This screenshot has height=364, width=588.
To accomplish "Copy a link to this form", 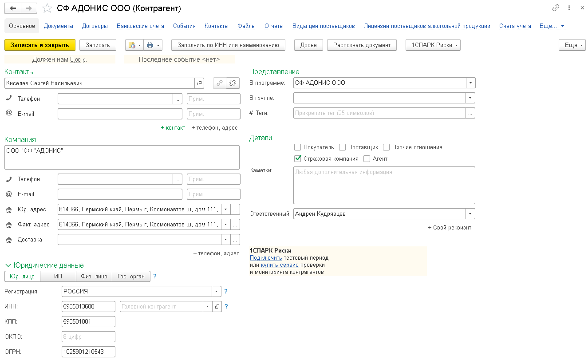I will click(x=556, y=8).
